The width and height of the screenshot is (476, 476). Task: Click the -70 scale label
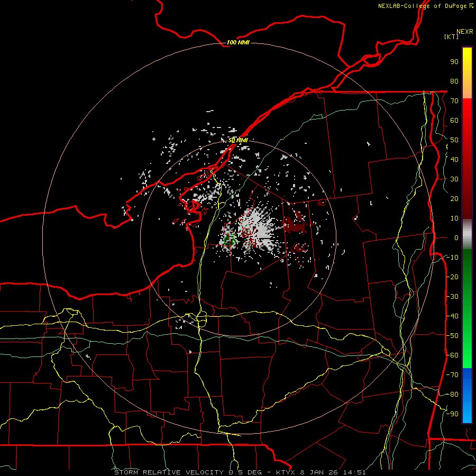[x=452, y=375]
